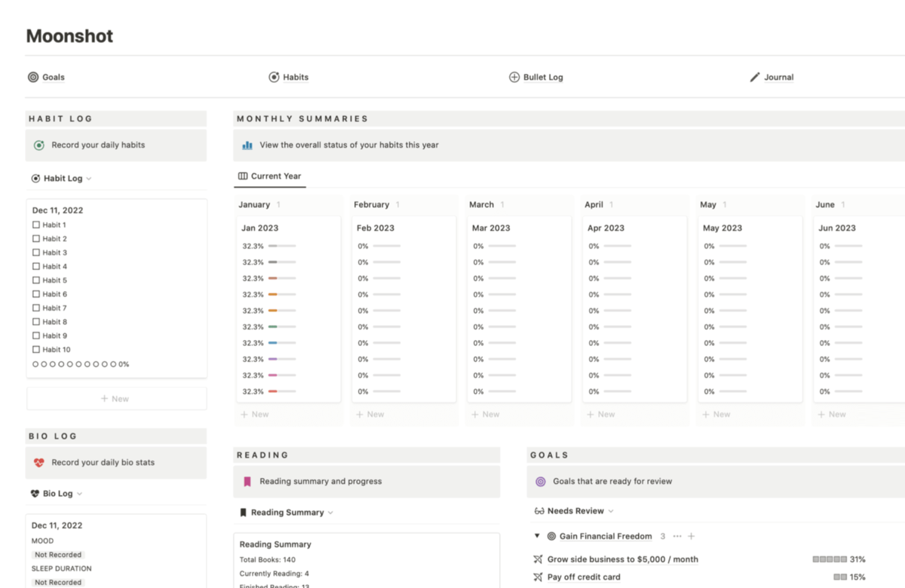Screen dimensions: 905x588
Task: Click the Journal pencil icon
Action: [x=755, y=77]
